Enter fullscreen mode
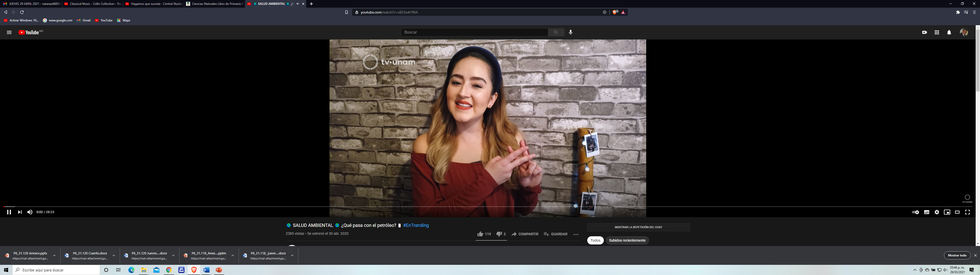Image resolution: width=980 pixels, height=275 pixels. (x=967, y=212)
